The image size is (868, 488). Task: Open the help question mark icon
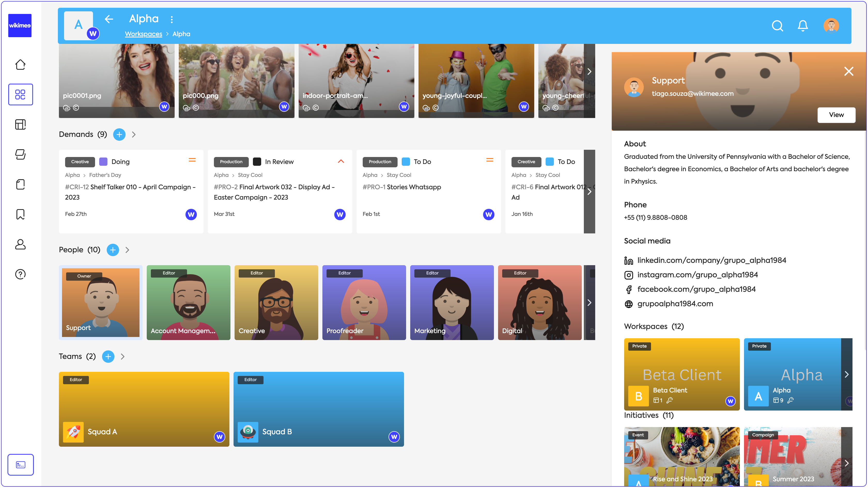click(20, 274)
